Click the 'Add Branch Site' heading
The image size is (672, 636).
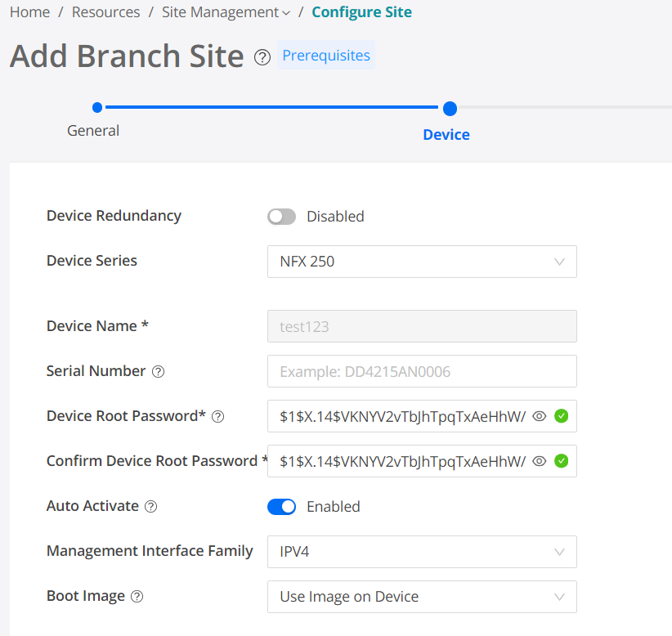click(x=127, y=56)
